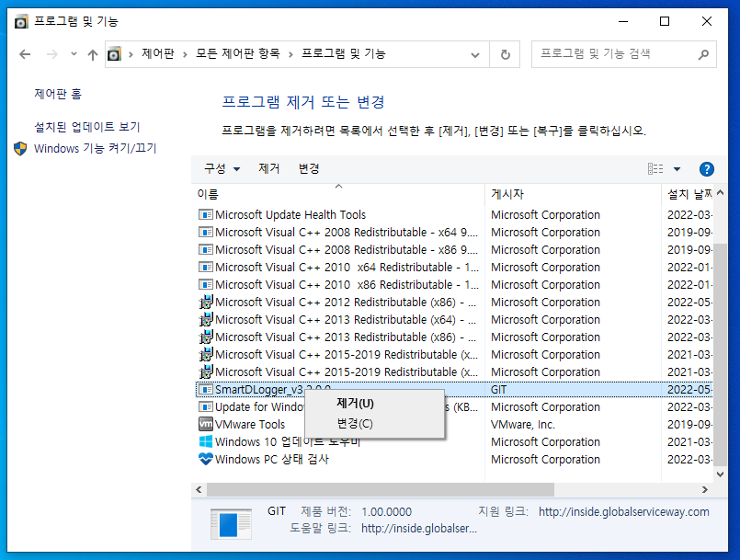
Task: Open Windows 기능 켜기/끄기 link
Action: [95, 148]
